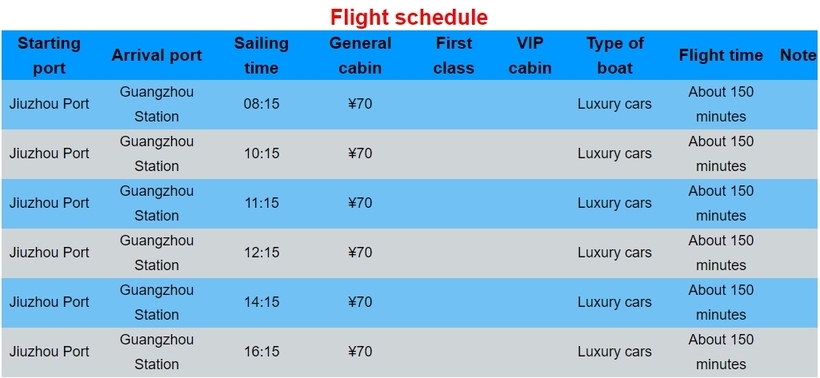820x378 pixels.
Task: Click Luxury cars in the 16:15 row
Action: [x=614, y=352]
